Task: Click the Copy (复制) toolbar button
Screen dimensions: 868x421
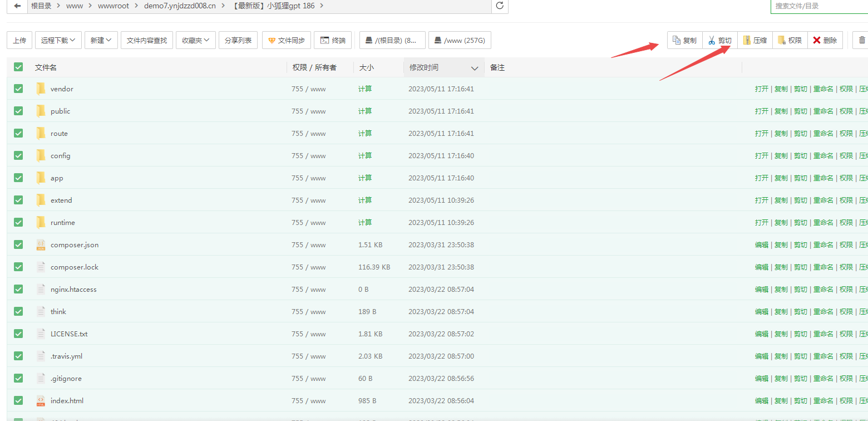Action: pos(684,40)
